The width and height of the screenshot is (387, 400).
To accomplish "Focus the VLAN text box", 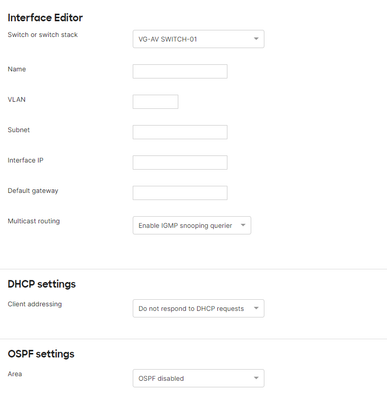I will (x=155, y=102).
